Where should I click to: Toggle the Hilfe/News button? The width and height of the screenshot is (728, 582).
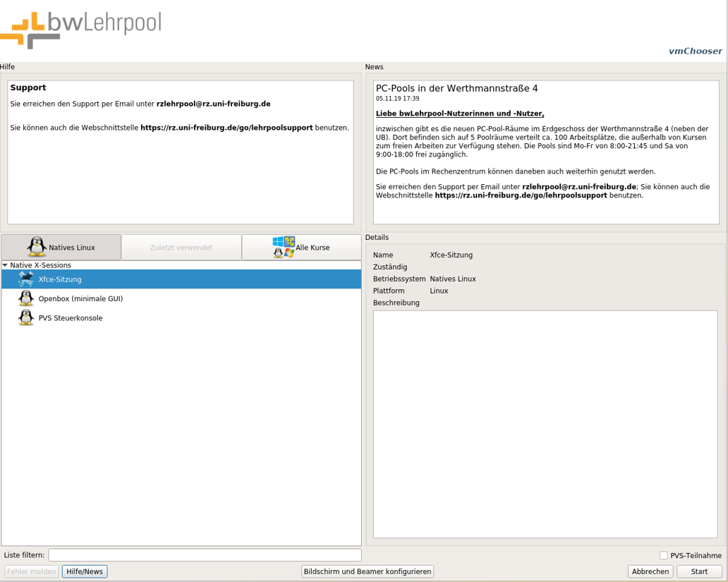85,571
